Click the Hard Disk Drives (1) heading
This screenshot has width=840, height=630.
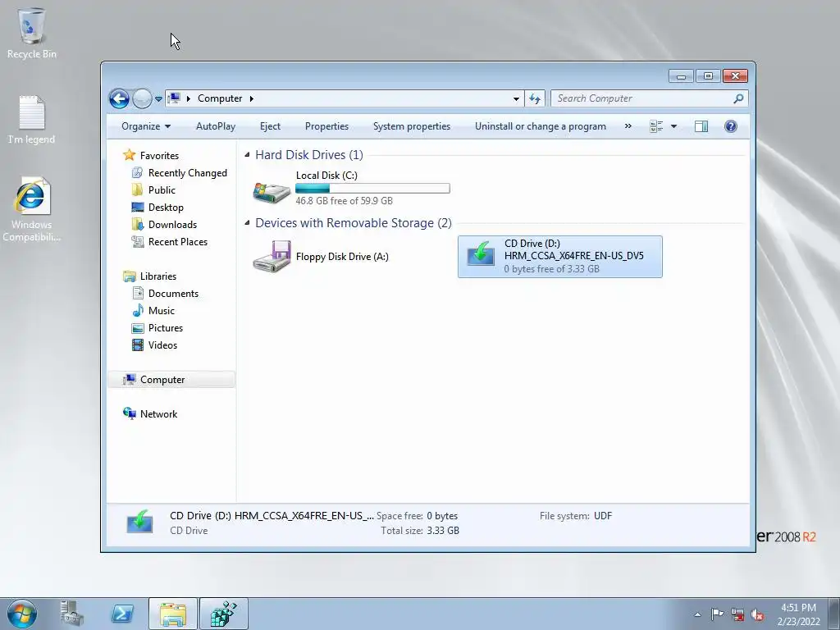[x=309, y=155]
